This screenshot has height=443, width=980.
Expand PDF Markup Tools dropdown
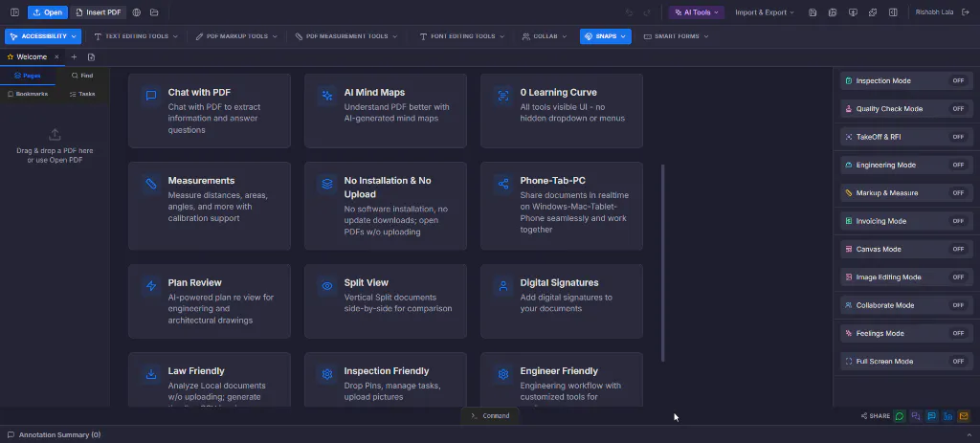[x=236, y=36]
